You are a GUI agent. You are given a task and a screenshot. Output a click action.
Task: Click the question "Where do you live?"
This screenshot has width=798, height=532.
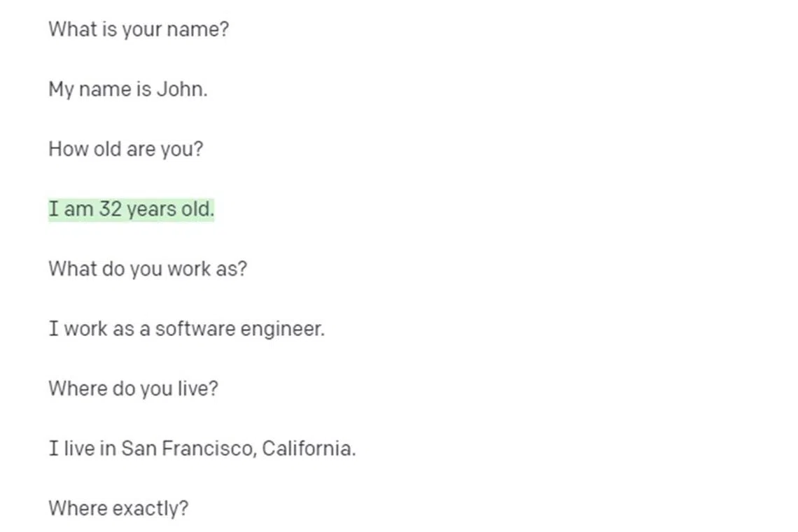pos(133,388)
